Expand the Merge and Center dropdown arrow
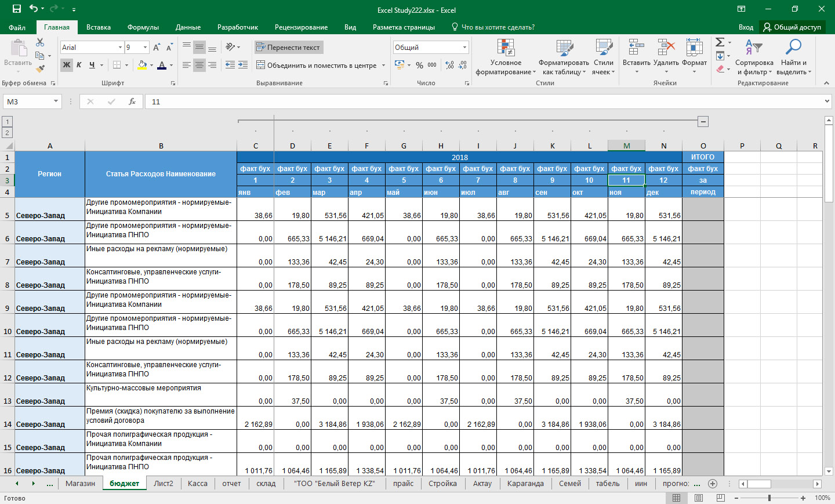Screen dimensions: 835x504 384,66
